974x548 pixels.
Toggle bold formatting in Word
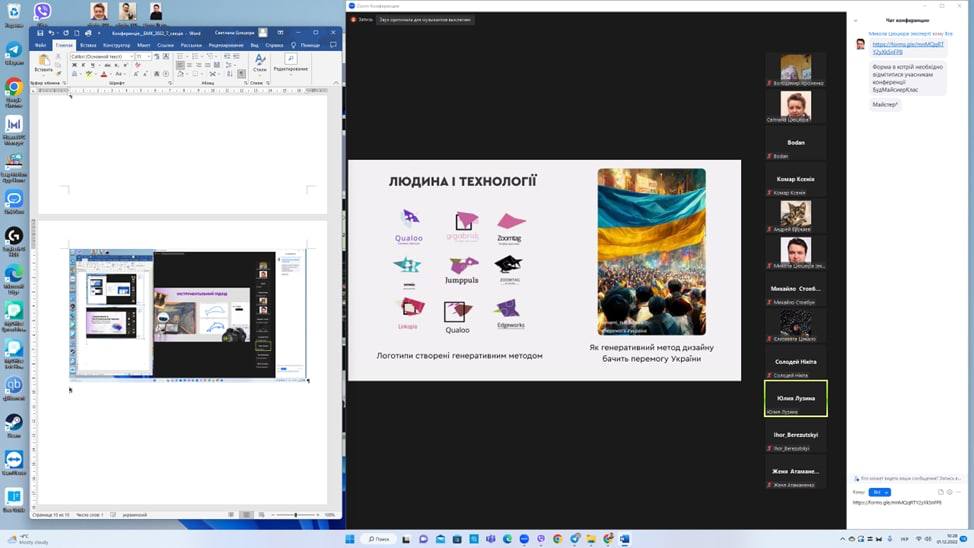tap(75, 65)
